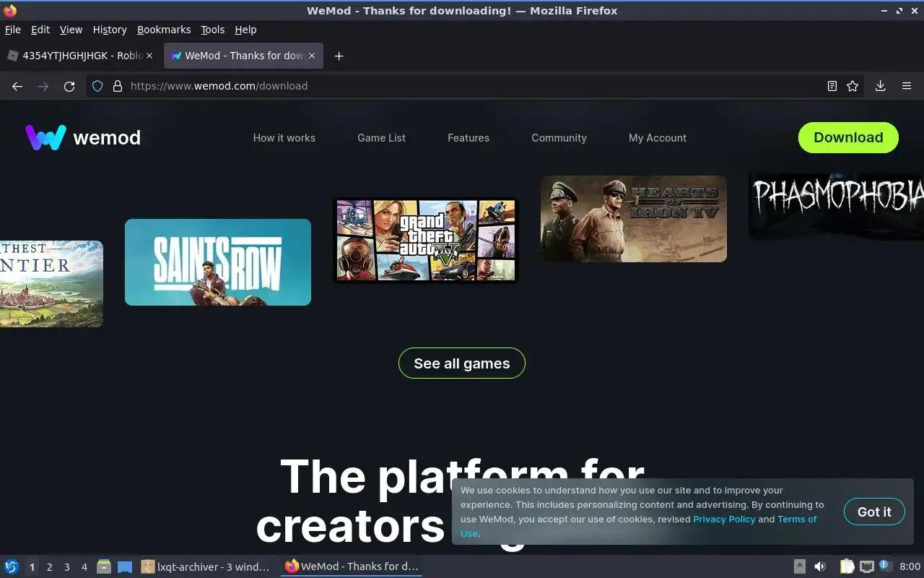Open the Tools menu

tap(213, 30)
